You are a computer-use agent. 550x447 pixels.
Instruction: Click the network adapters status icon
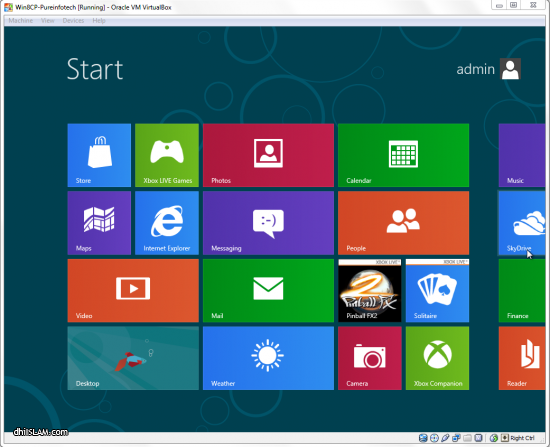pyautogui.click(x=456, y=438)
